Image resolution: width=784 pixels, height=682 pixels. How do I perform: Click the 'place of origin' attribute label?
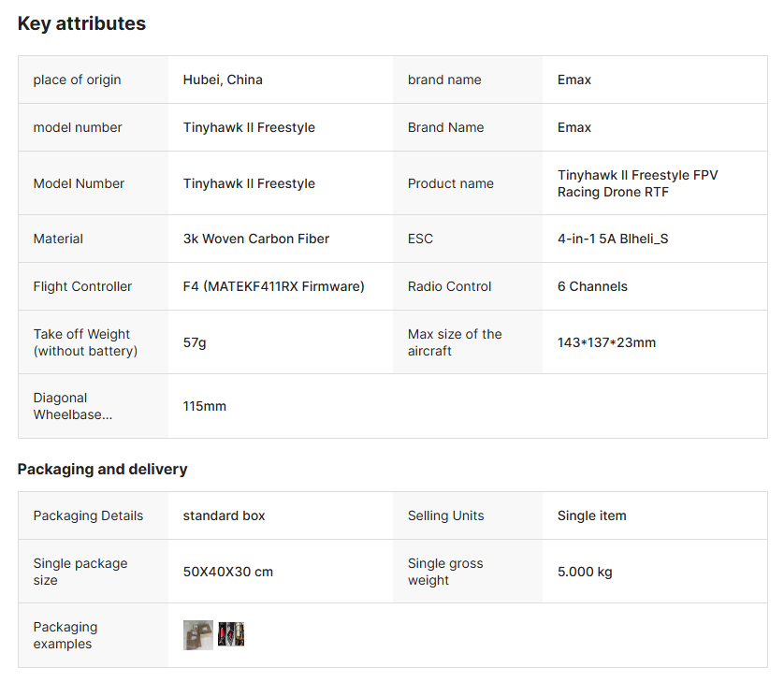click(x=77, y=80)
